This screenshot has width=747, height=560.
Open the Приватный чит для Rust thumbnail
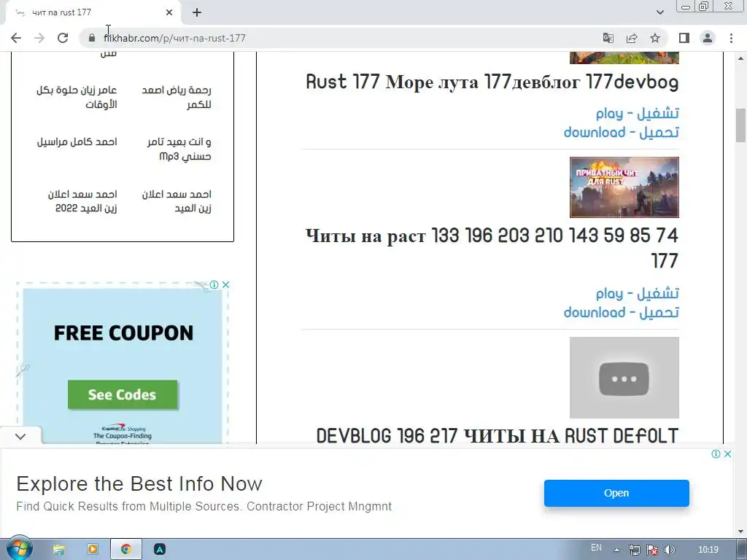(624, 187)
